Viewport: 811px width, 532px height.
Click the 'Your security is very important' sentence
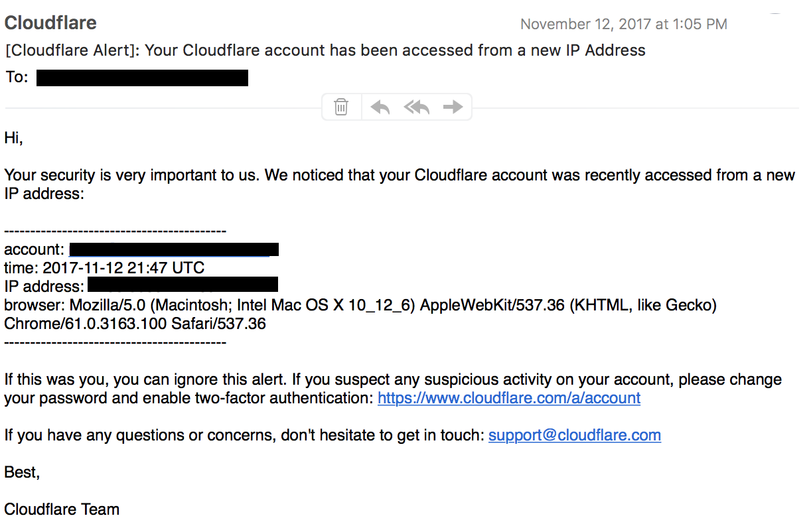(x=400, y=184)
